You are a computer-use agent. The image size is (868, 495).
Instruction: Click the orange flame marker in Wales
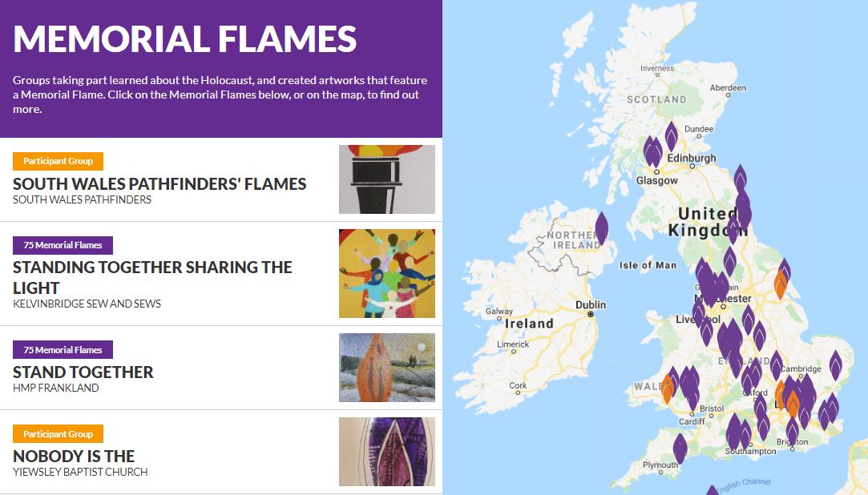point(668,388)
